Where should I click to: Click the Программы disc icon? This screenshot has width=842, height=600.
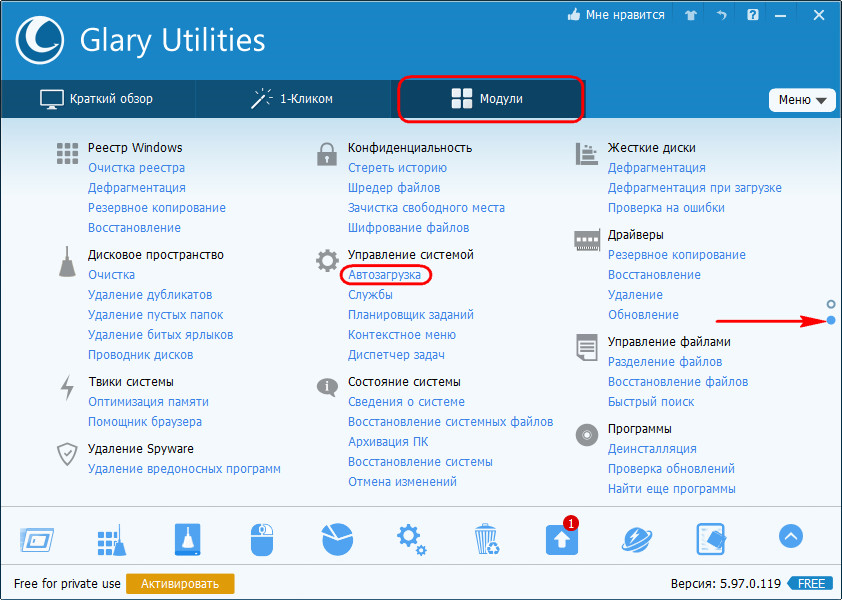click(586, 435)
